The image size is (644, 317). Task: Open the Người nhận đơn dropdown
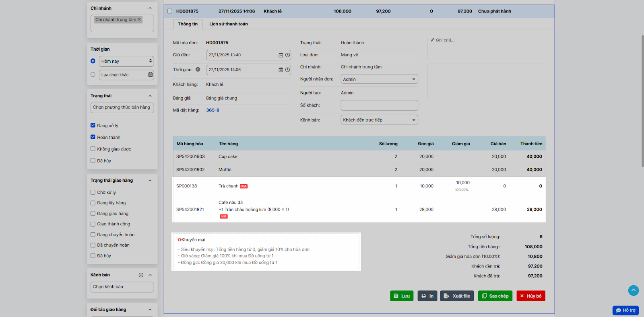[379, 79]
